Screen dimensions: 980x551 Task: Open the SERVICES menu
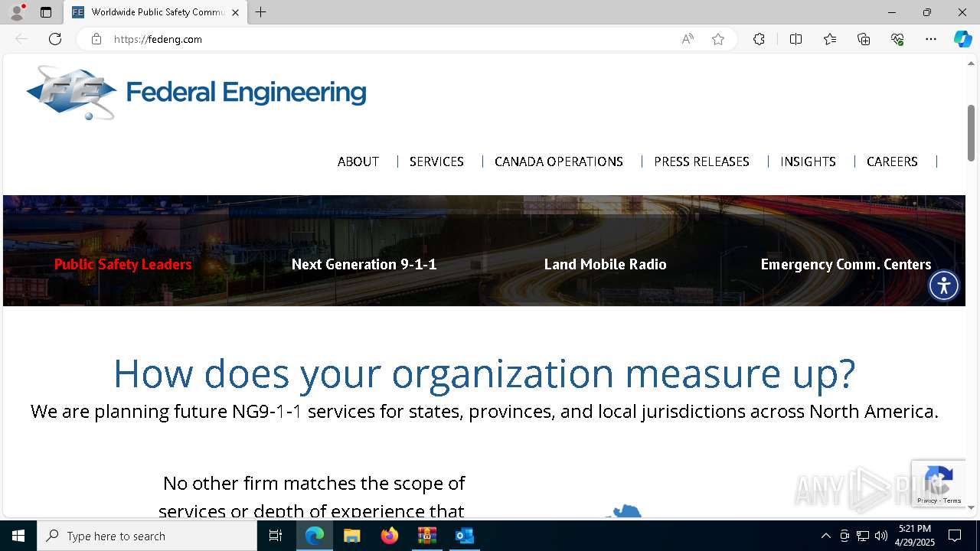(x=436, y=161)
